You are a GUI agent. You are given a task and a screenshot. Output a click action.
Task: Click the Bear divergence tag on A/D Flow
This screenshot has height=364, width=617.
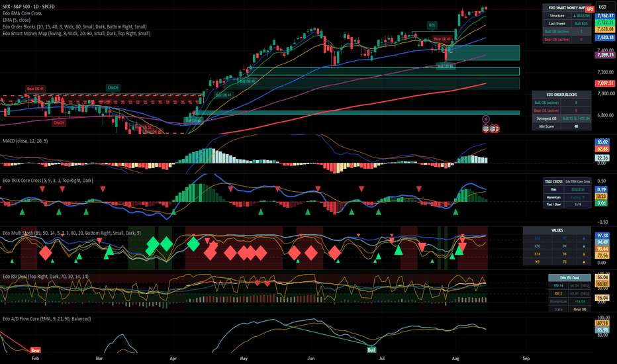pyautogui.click(x=35, y=350)
